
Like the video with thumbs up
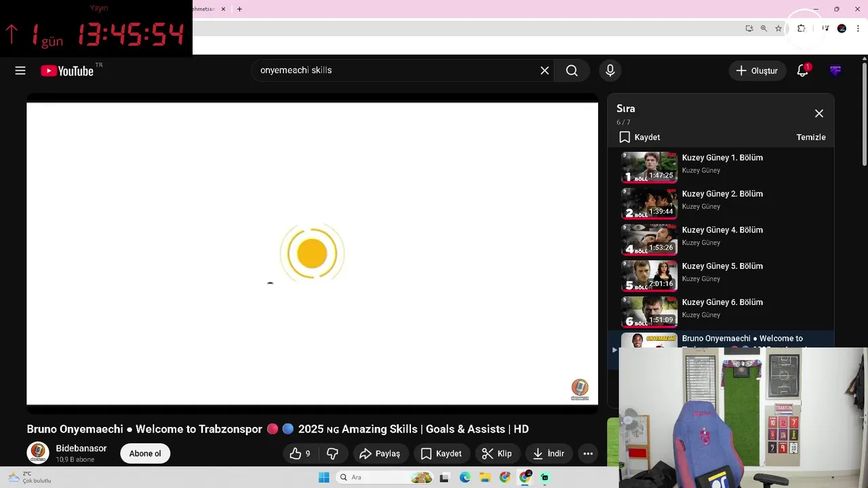click(x=300, y=453)
